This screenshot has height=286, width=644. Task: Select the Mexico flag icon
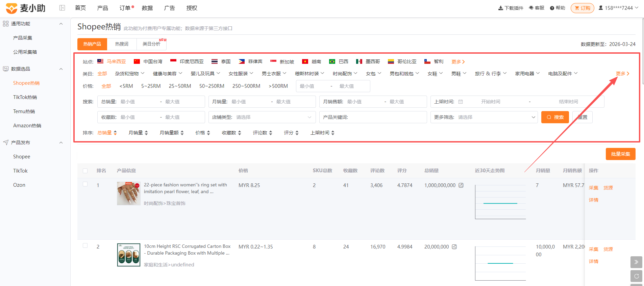point(359,61)
